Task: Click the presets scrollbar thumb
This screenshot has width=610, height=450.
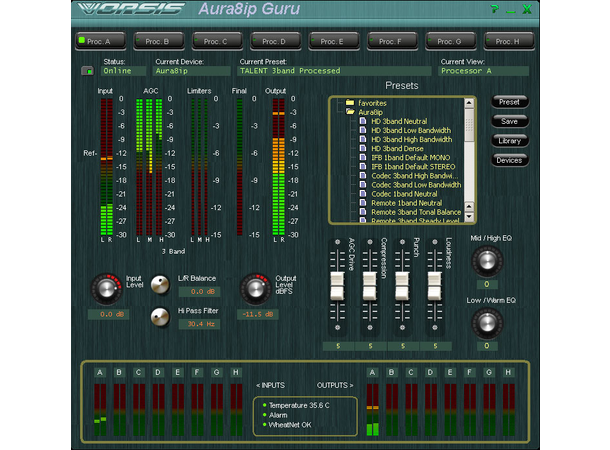Action: pyautogui.click(x=469, y=124)
